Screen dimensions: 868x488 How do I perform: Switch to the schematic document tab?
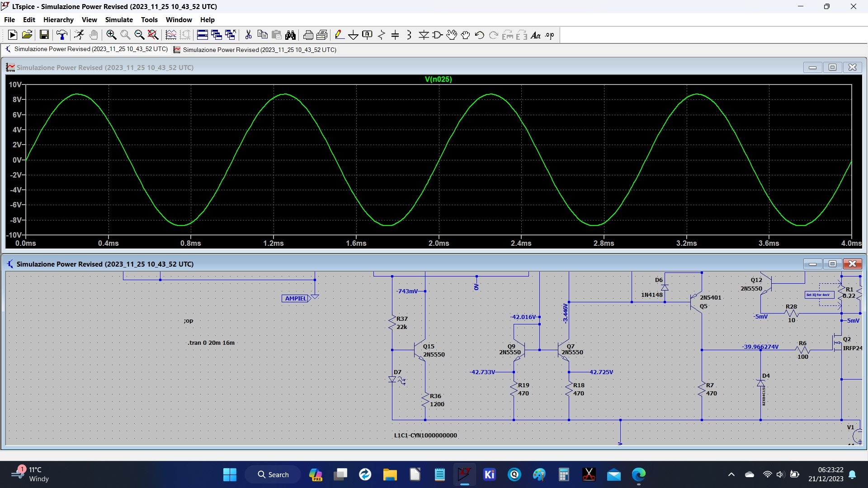pyautogui.click(x=86, y=49)
